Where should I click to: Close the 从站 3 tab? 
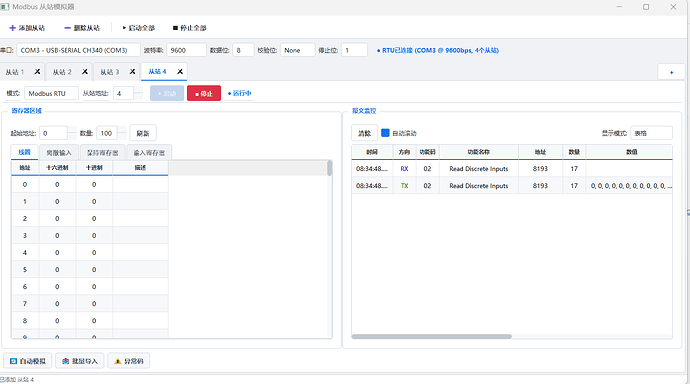coord(132,72)
